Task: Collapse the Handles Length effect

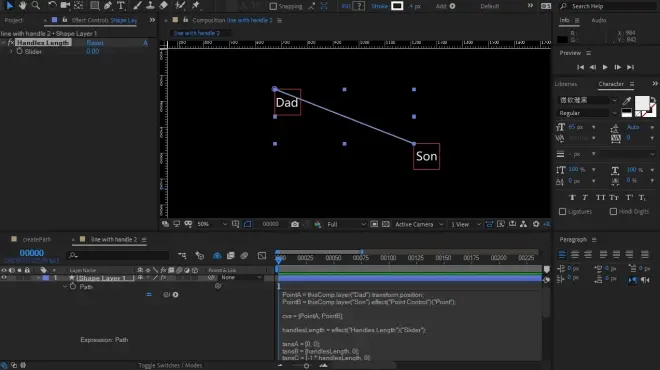Action: pyautogui.click(x=3, y=43)
